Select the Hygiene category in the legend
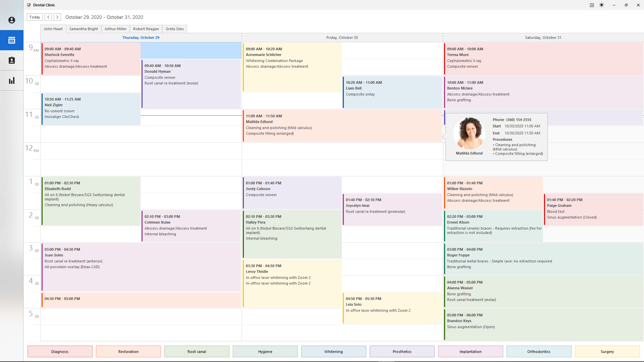The height and width of the screenshot is (362, 644). click(x=265, y=351)
